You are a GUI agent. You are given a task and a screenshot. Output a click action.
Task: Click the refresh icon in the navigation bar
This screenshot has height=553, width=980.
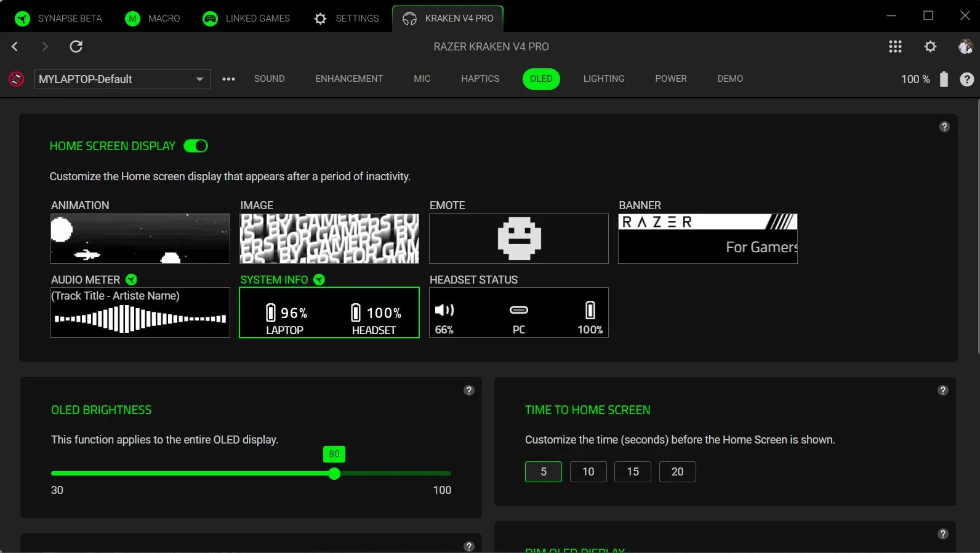[76, 47]
